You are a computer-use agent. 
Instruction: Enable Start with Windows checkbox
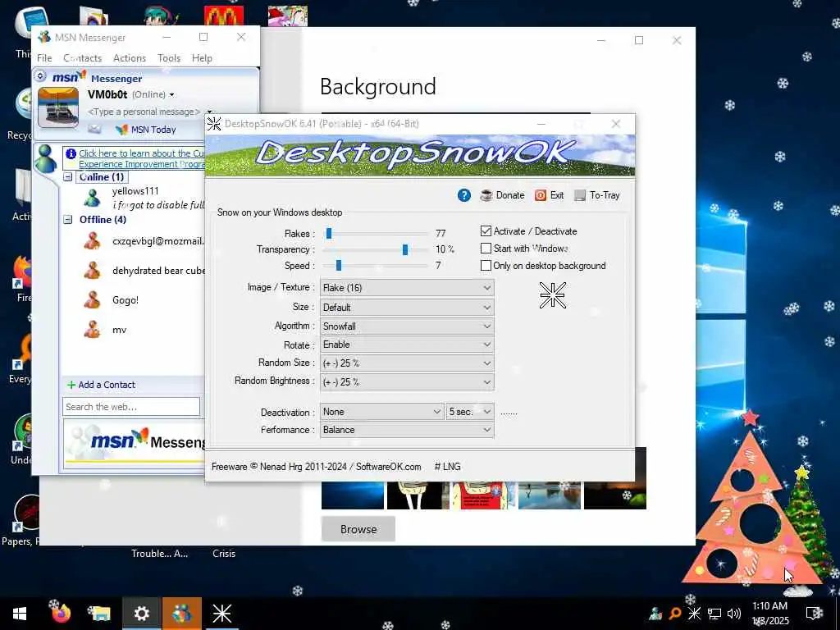click(486, 248)
